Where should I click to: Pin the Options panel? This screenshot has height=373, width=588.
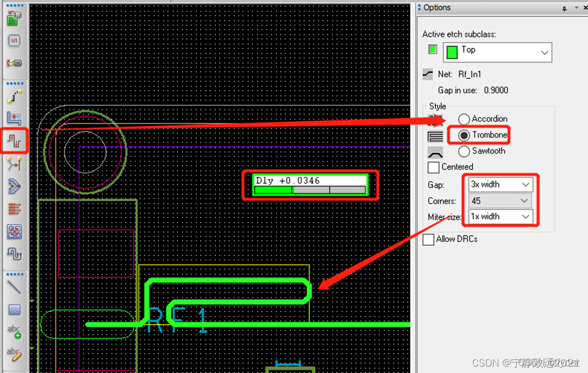click(564, 8)
